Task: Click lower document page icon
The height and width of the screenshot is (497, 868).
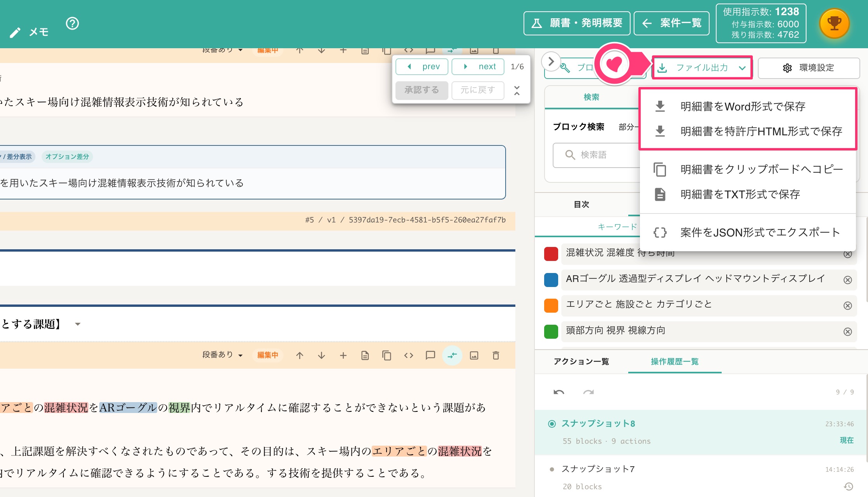Action: point(365,355)
